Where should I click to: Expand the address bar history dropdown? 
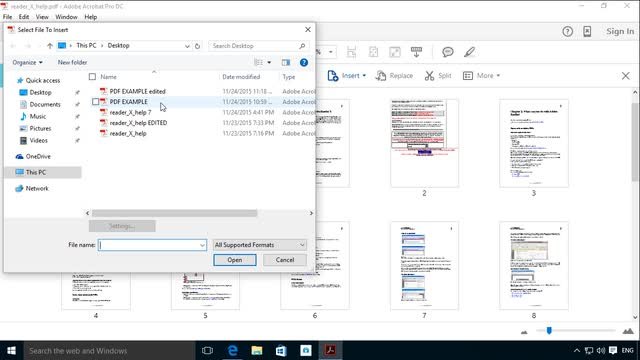click(x=187, y=46)
